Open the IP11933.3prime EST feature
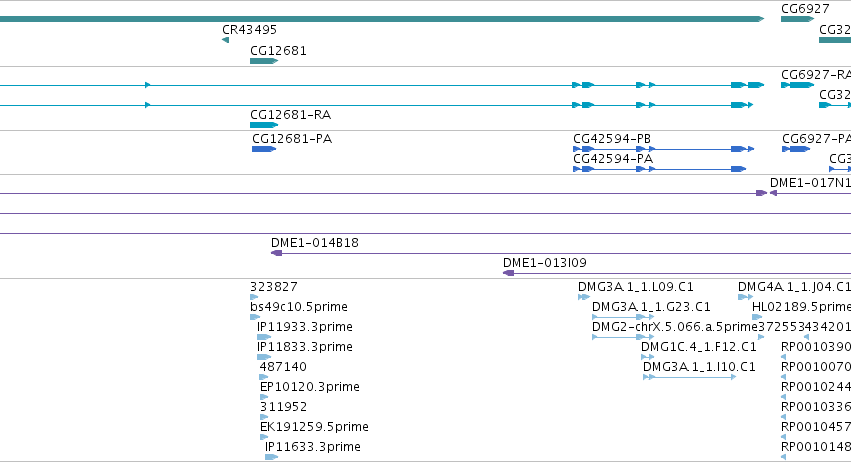The height and width of the screenshot is (462, 851). (x=264, y=337)
